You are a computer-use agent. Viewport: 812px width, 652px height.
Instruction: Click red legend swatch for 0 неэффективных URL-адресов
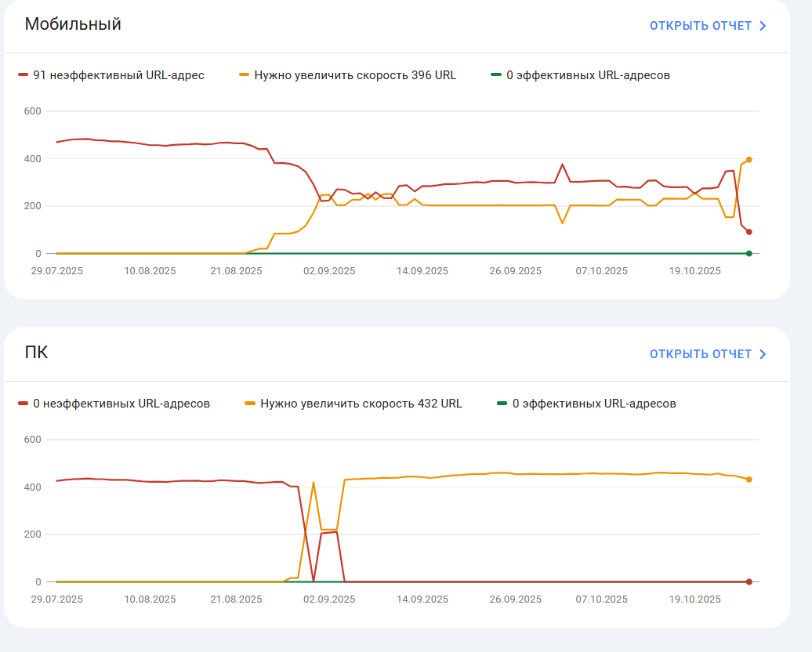pos(23,404)
